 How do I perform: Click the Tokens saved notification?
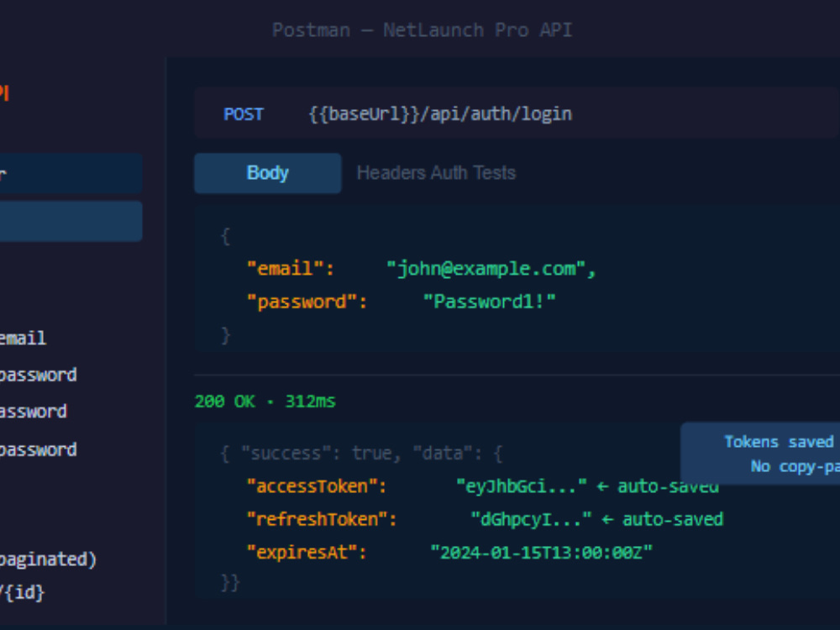760,454
